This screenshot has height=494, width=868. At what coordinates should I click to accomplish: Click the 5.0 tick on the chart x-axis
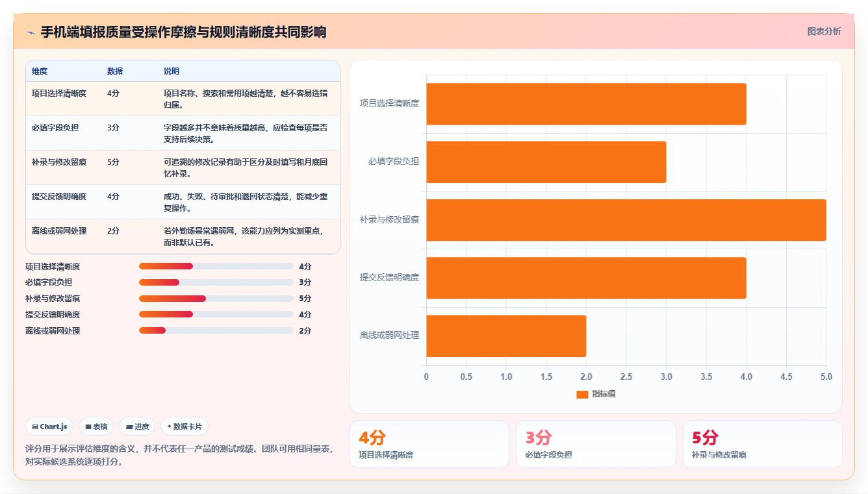point(826,377)
